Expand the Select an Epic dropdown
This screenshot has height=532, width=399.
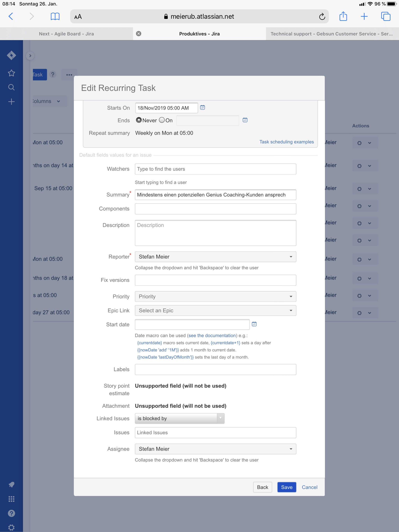coord(215,310)
